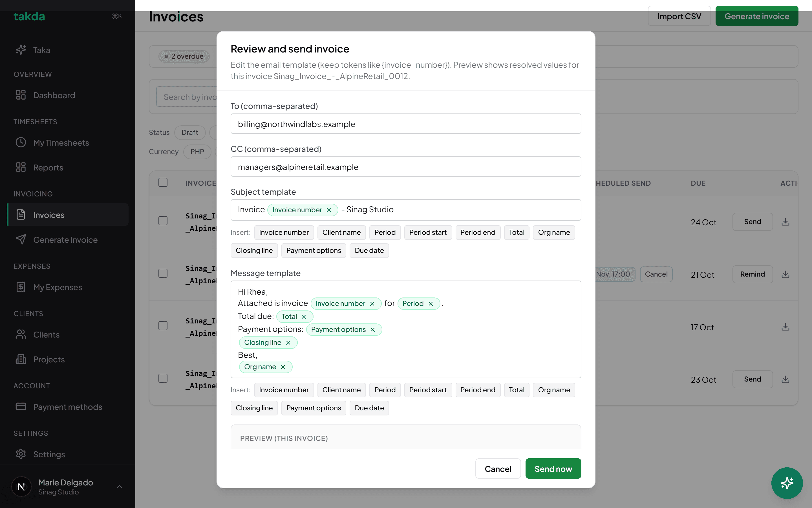Image resolution: width=812 pixels, height=508 pixels.
Task: Open Reports in the sidebar
Action: 68,167
